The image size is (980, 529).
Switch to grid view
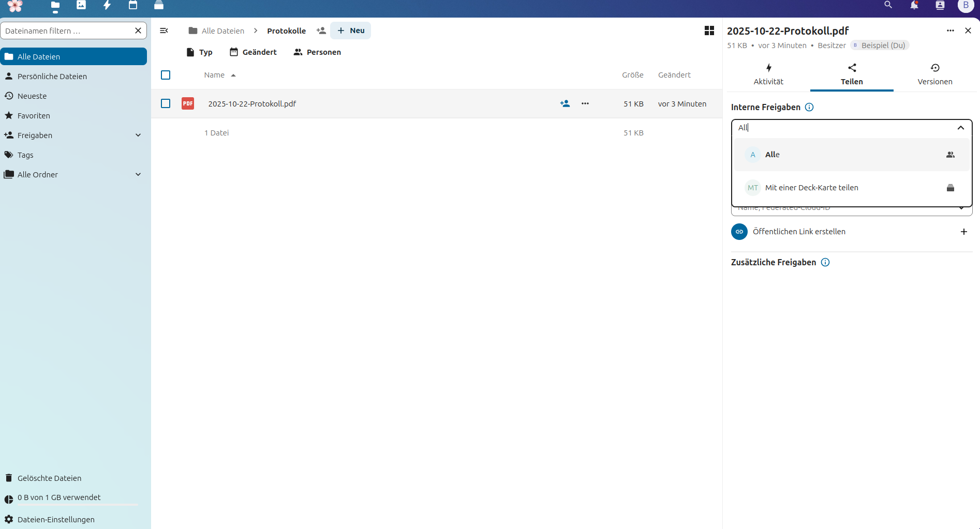pos(709,31)
